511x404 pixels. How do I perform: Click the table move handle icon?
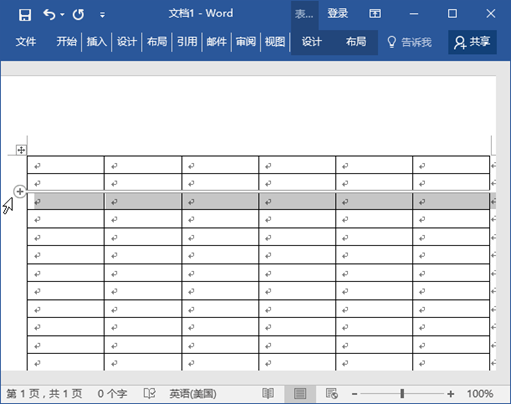(x=21, y=150)
